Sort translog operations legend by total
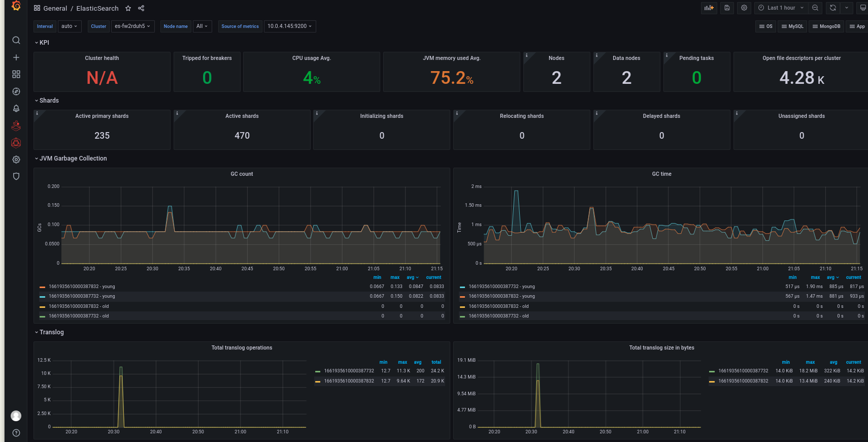Viewport: 868px width, 442px height. click(436, 362)
